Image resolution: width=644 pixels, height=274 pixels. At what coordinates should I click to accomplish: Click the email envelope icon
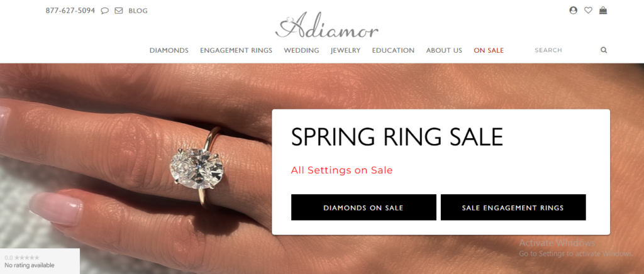[x=119, y=11]
